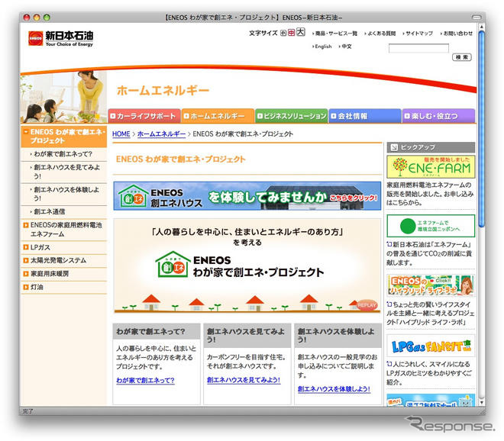Switch to 中文 site
The height and width of the screenshot is (441, 504).
[x=345, y=47]
